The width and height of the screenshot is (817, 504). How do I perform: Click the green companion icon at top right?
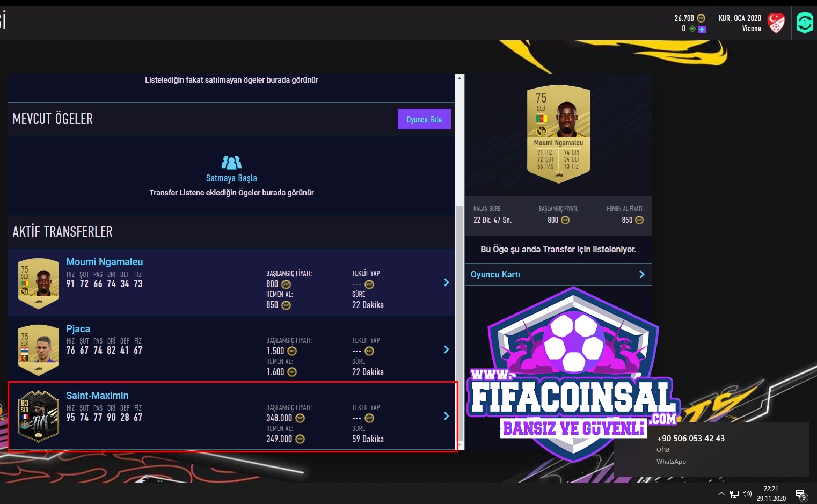(805, 23)
